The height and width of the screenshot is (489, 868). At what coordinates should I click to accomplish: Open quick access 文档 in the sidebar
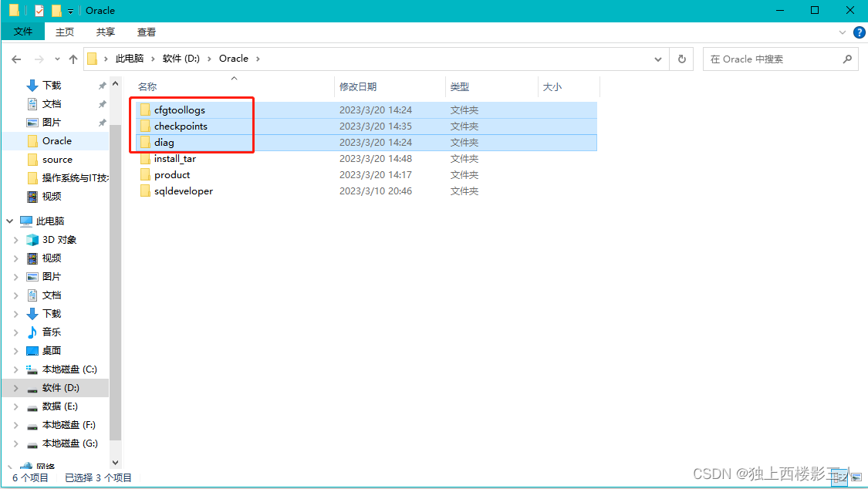click(52, 104)
